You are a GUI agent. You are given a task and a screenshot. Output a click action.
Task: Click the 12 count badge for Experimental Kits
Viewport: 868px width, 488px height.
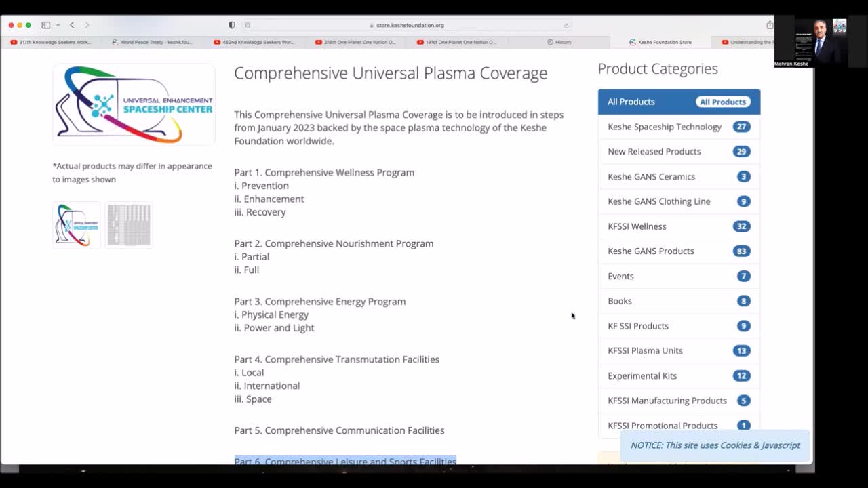click(x=741, y=375)
